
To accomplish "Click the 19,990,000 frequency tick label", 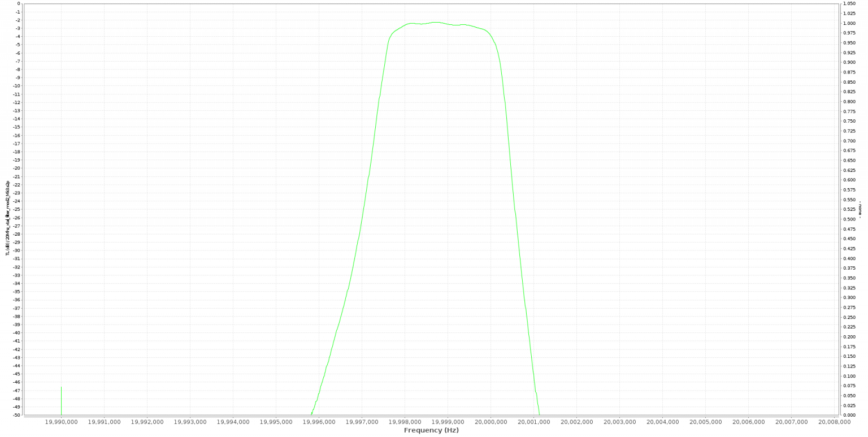I will click(62, 421).
